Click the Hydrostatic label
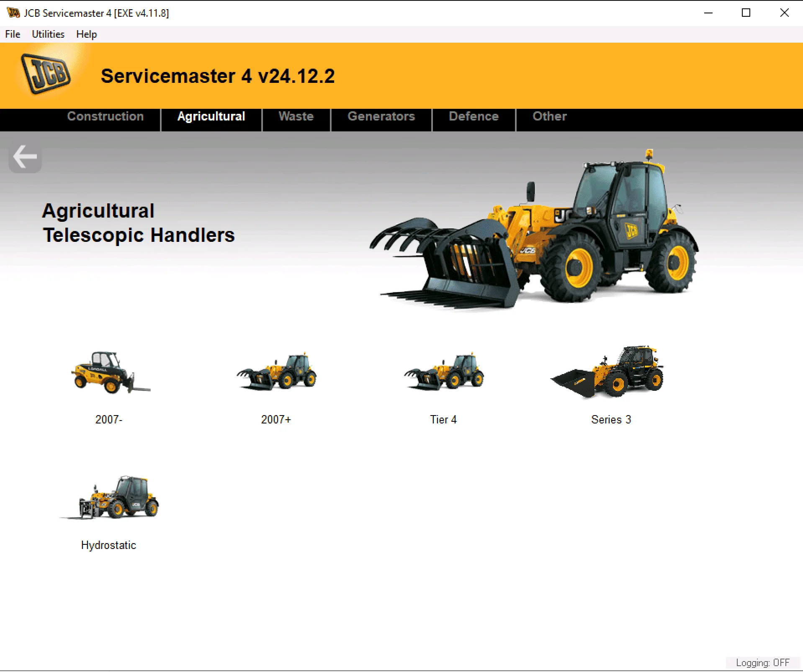The width and height of the screenshot is (803, 672). tap(108, 545)
